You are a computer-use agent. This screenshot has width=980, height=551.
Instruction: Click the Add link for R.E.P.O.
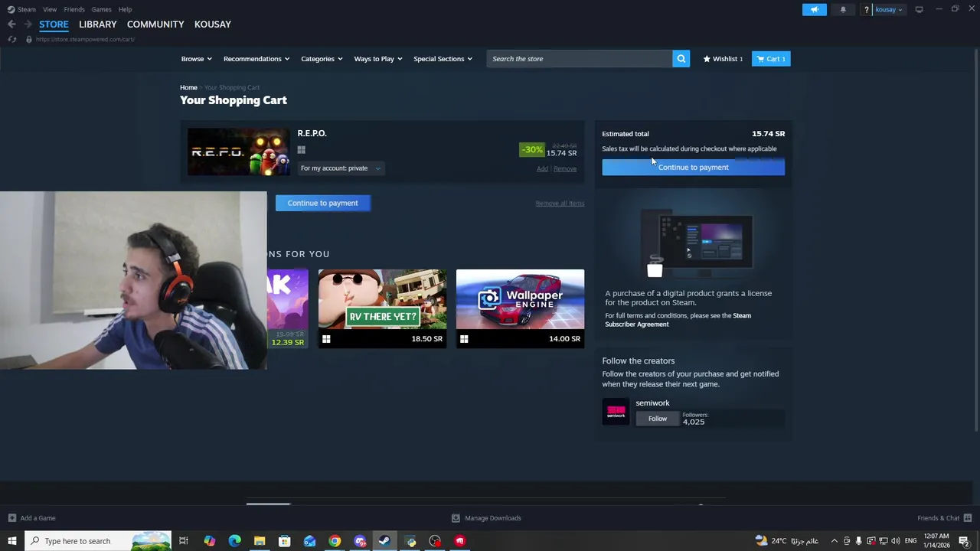(x=542, y=169)
